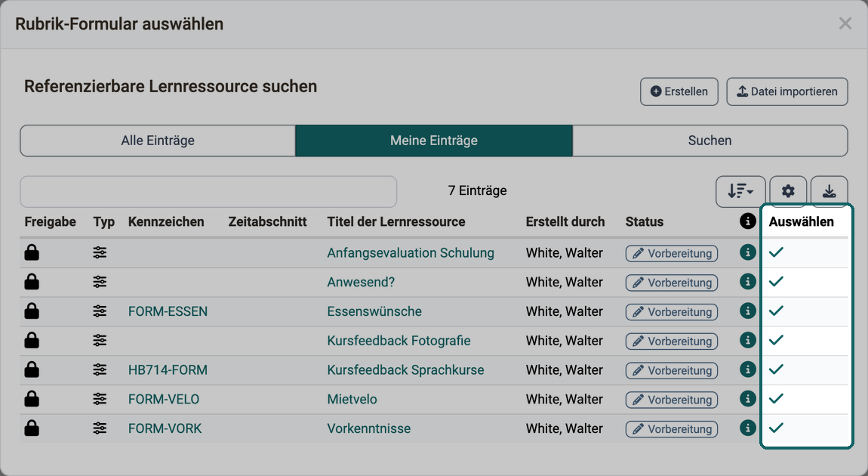868x476 pixels.
Task: Click Vorbereitung badge in Essenswünsche row
Action: coord(672,312)
